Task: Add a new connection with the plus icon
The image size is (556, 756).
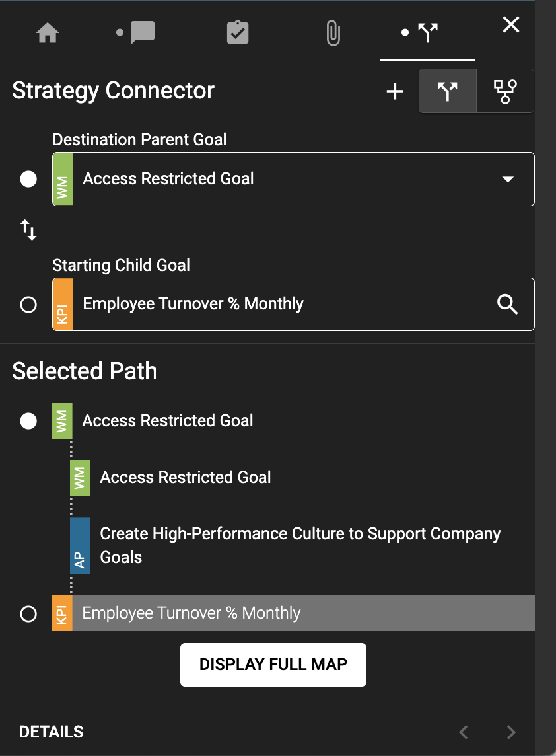Action: click(394, 91)
